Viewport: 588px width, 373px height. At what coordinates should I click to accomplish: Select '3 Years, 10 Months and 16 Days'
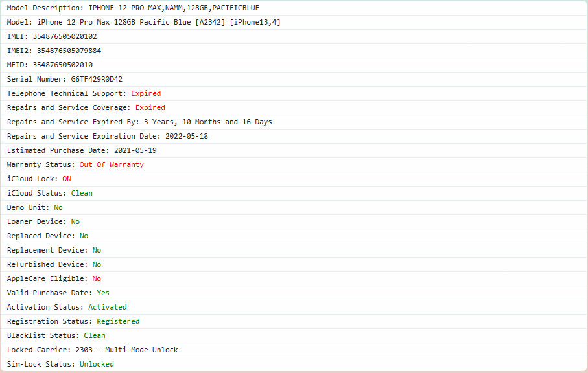tap(207, 122)
